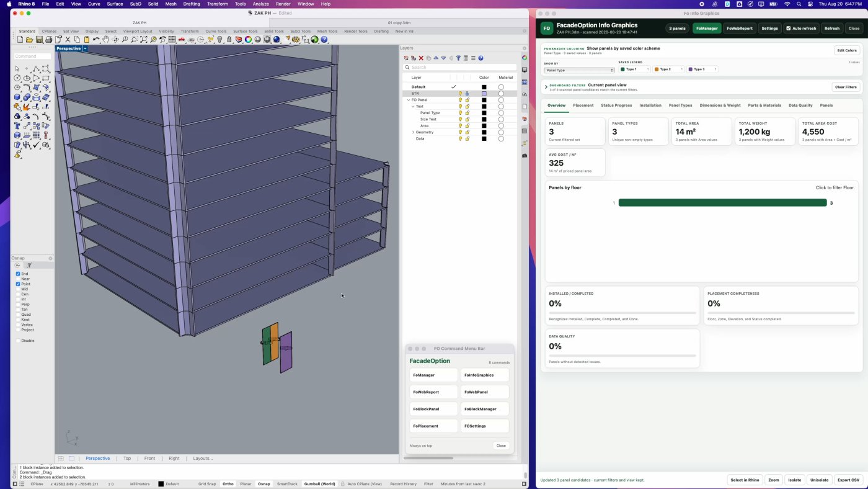Pick the Box solid tool in sidebar

click(17, 97)
